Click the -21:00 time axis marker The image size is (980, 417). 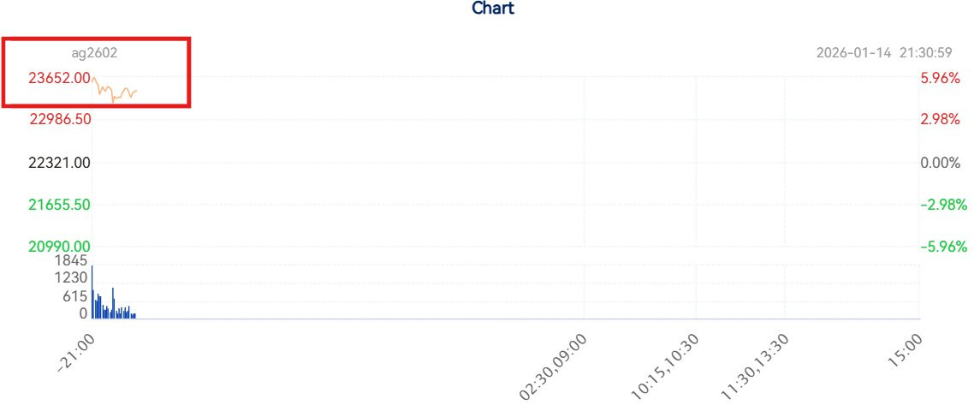click(x=75, y=354)
